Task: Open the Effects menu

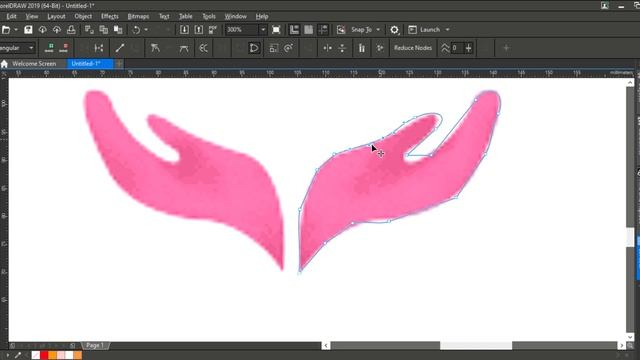Action: pos(110,17)
